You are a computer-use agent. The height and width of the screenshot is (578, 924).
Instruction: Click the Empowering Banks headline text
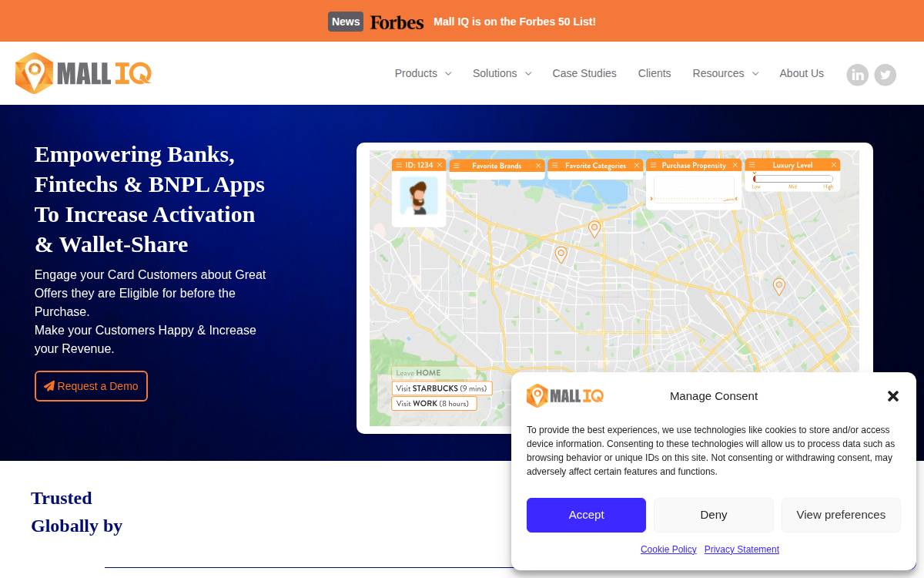[x=149, y=199]
